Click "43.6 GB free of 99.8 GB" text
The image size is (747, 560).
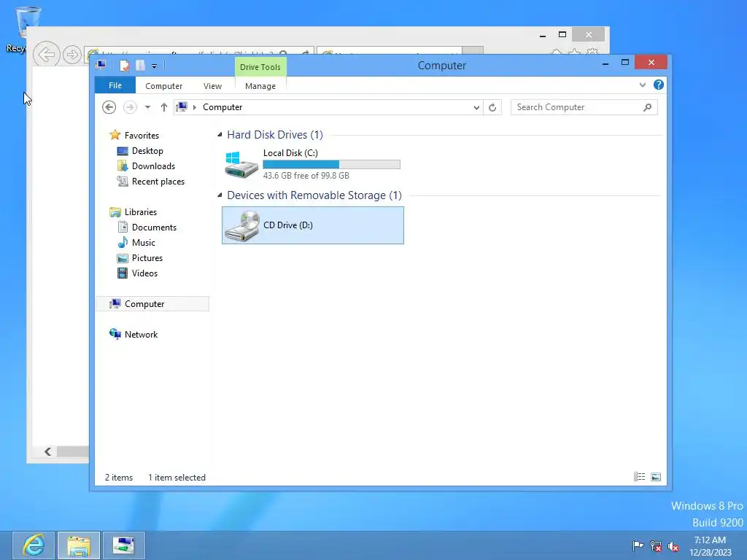click(306, 176)
